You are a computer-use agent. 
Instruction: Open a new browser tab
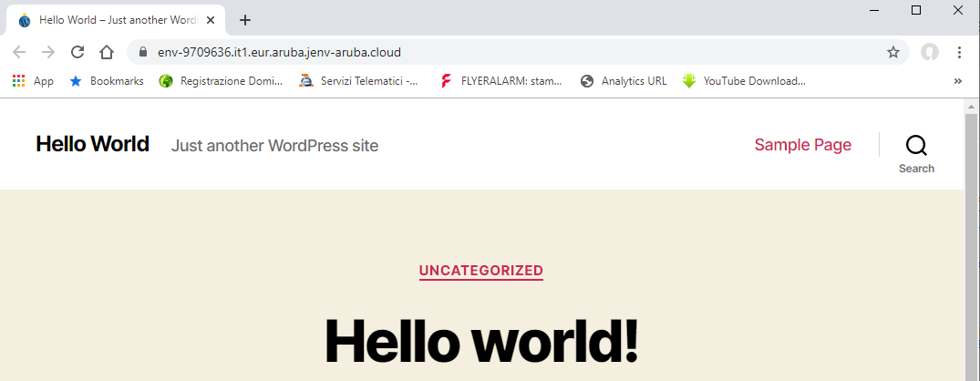point(244,20)
